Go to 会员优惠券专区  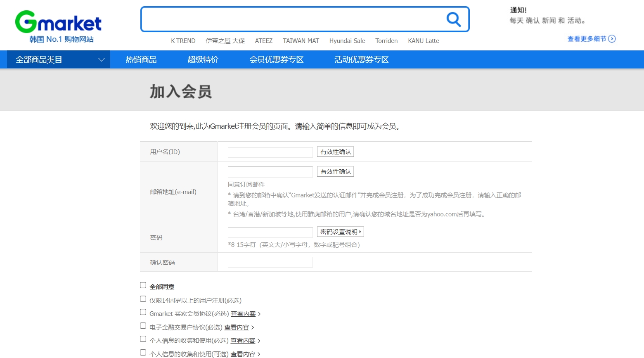click(277, 59)
